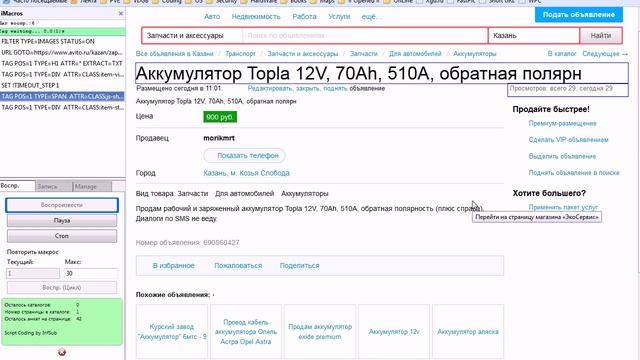Screen dimensions: 640x360
Task: Open the Запчасти и аксессуары category dropdown
Action: pos(192,36)
